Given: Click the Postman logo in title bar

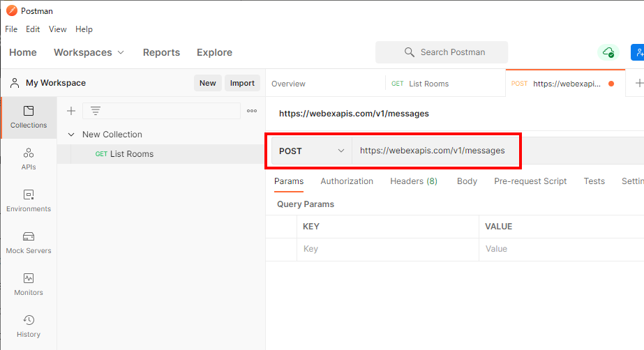Looking at the screenshot, I should [12, 10].
